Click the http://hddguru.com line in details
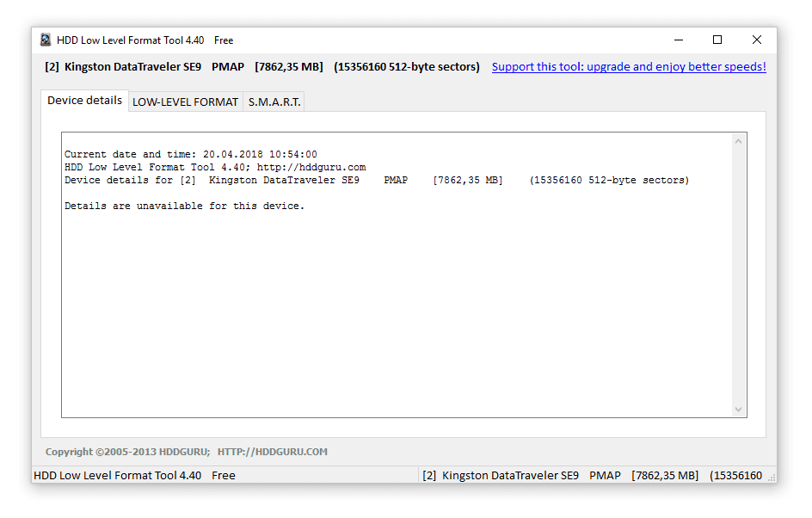 pos(215,167)
